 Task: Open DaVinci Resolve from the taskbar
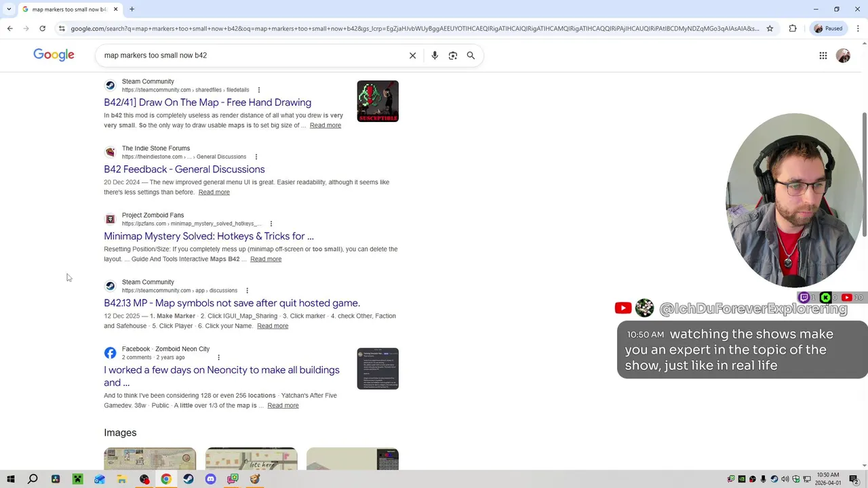[56, 479]
